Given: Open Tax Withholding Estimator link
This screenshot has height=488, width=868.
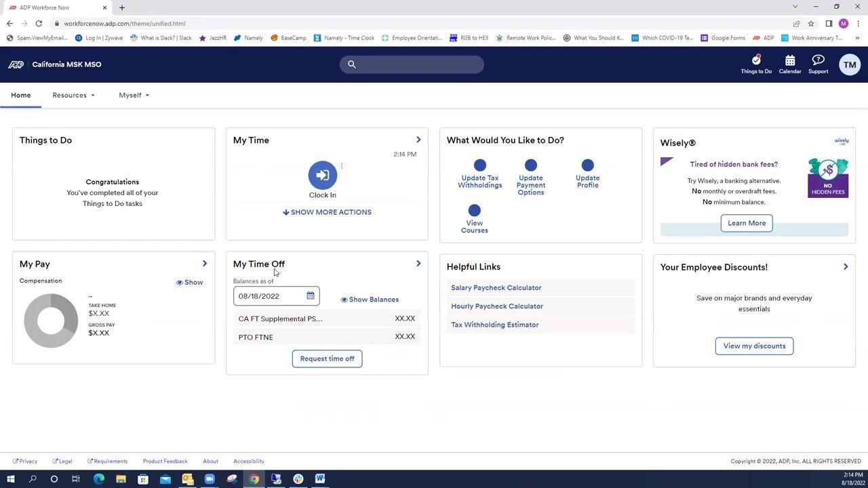Looking at the screenshot, I should click(495, 325).
